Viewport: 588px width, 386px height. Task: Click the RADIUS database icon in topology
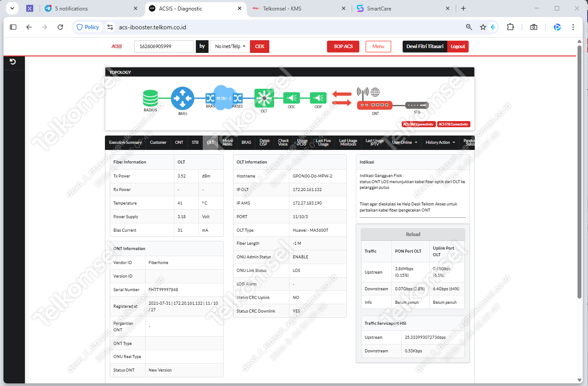click(x=150, y=98)
